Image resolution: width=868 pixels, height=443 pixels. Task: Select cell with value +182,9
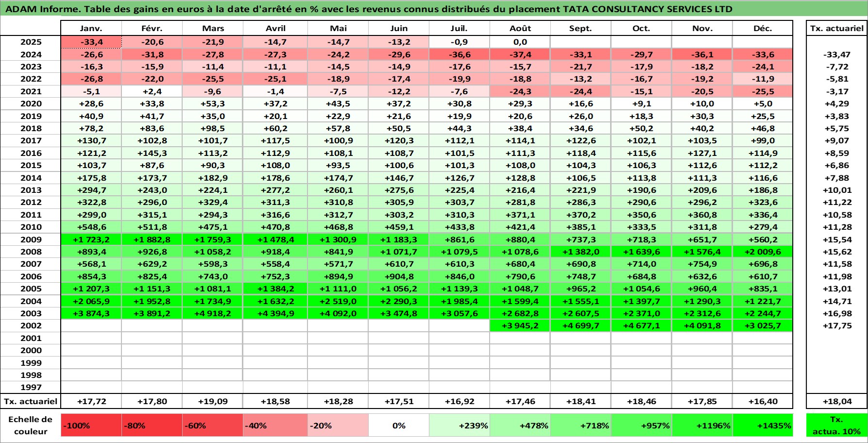(213, 178)
